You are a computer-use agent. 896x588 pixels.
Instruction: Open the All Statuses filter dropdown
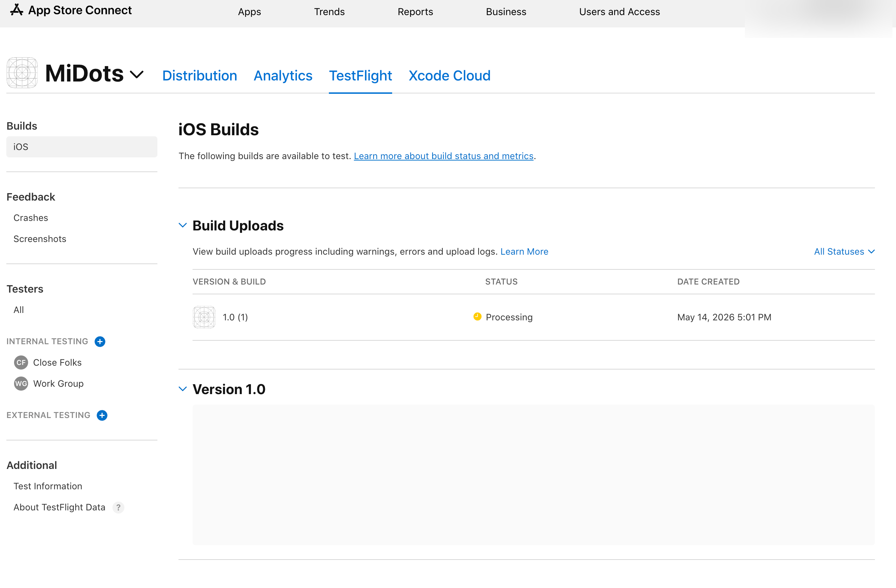[844, 251]
